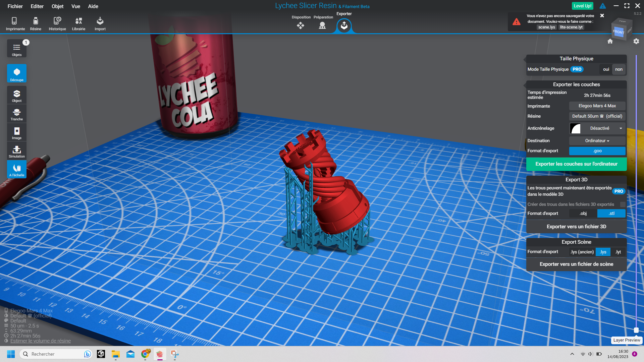Open the Destination Ordinateur dropdown
Image resolution: width=644 pixels, height=362 pixels.
tap(597, 141)
